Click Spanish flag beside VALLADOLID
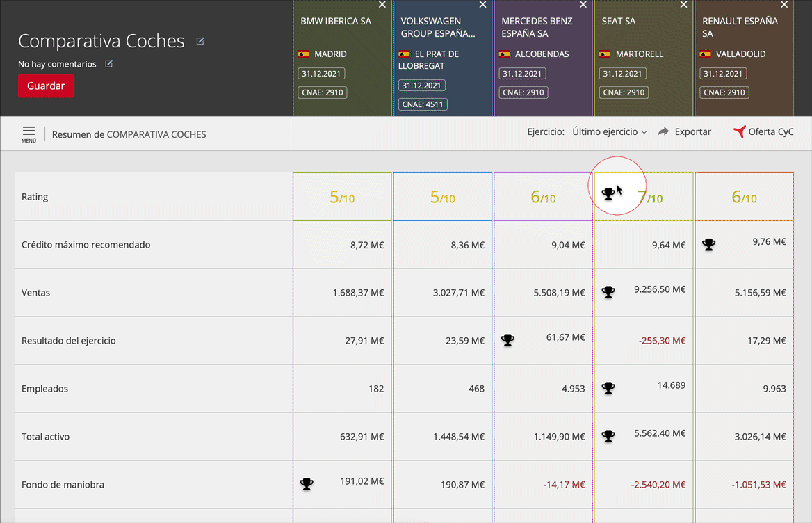Screen dimensions: 812x523 coord(705,54)
